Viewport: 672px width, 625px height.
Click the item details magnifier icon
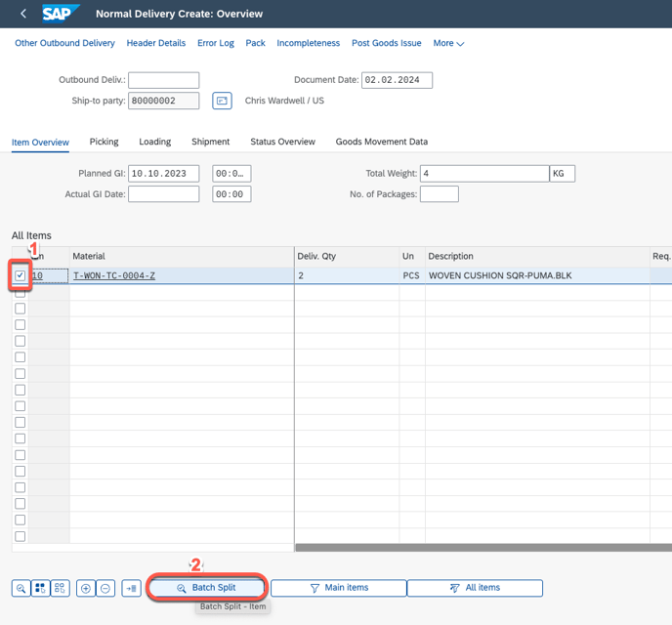tap(21, 588)
